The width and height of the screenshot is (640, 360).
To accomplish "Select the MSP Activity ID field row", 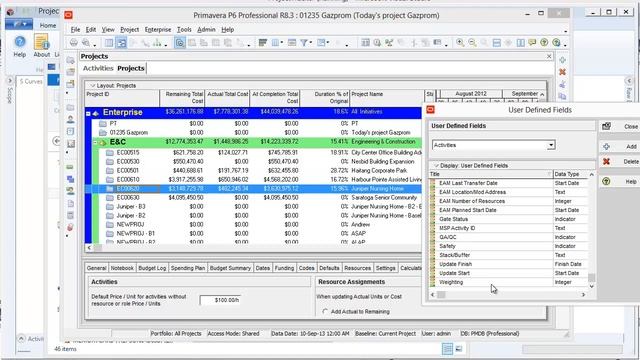I will tap(509, 228).
